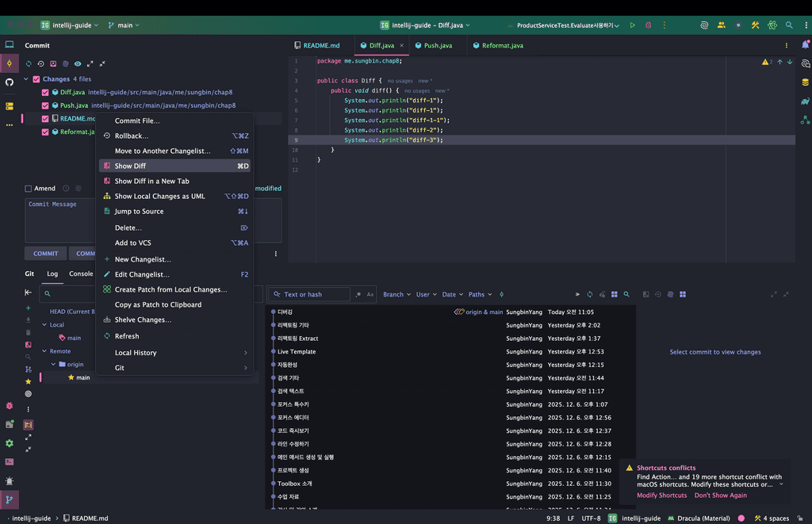Open the Gradle elephant tool window

[805, 101]
